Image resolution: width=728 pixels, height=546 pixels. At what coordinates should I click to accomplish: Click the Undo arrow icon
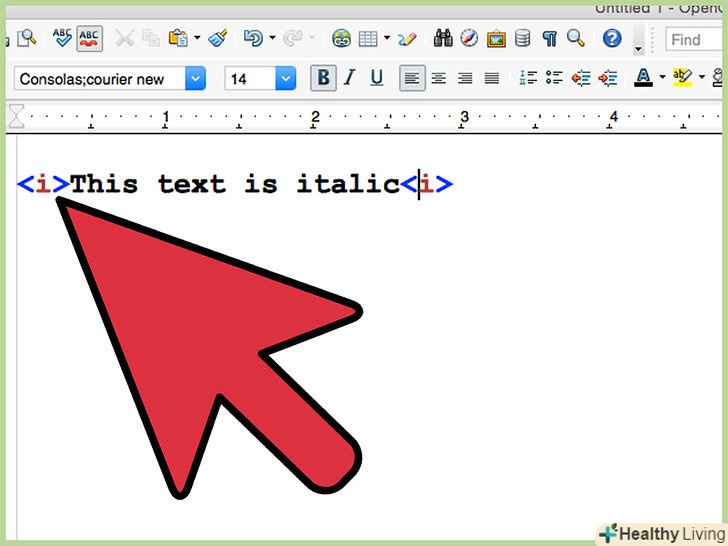coord(252,39)
